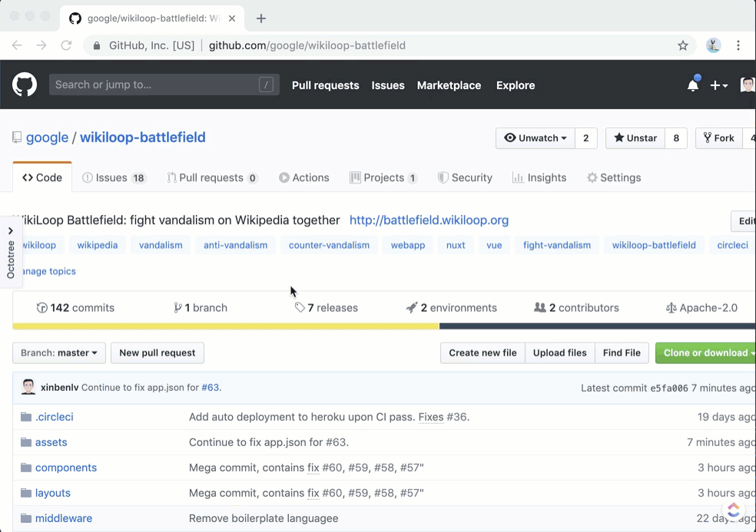Close the wikiloop-battlefield browser tab
This screenshot has height=532, width=756.
[x=232, y=18]
